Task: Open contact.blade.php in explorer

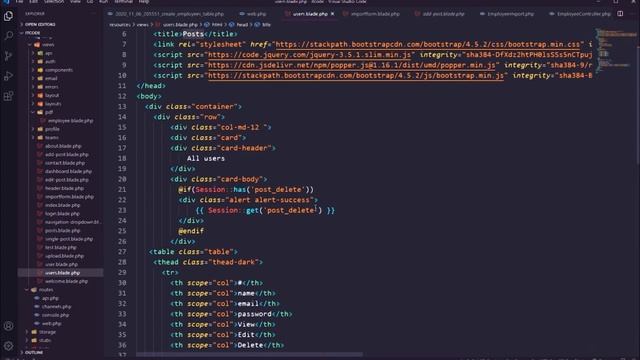Action: (65, 163)
